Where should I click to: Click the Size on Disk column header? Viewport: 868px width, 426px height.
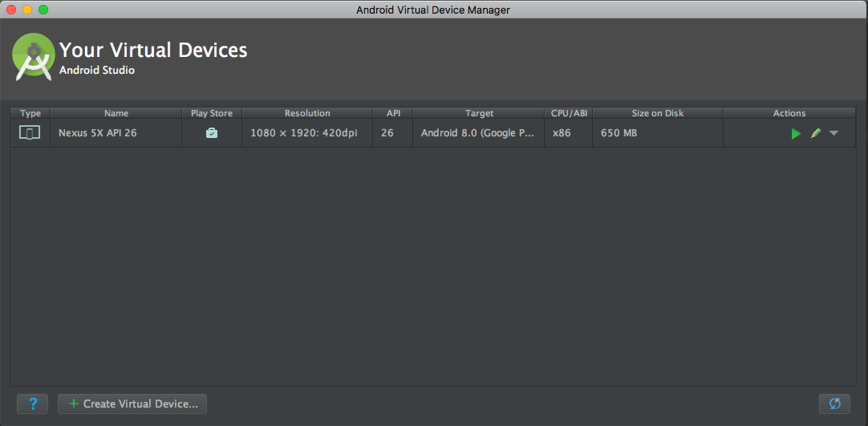pyautogui.click(x=658, y=113)
